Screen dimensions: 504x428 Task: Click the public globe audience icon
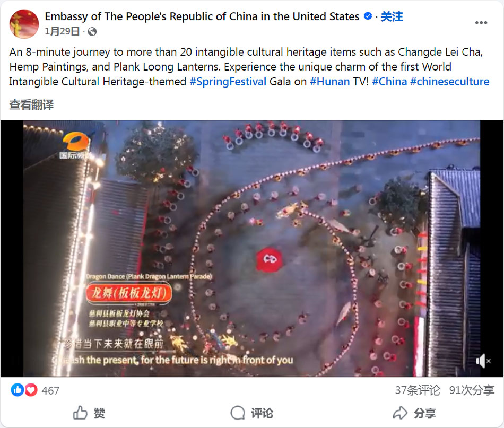(92, 31)
